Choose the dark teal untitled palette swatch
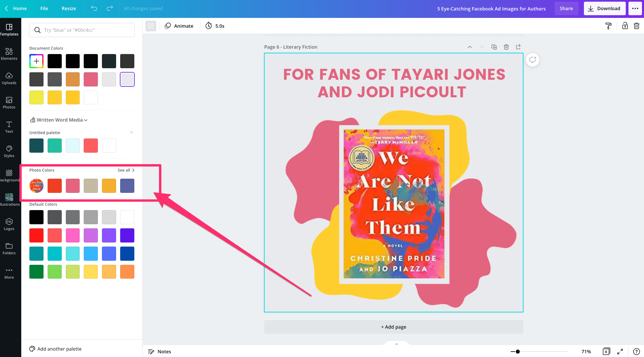The height and width of the screenshot is (357, 644). tap(36, 146)
